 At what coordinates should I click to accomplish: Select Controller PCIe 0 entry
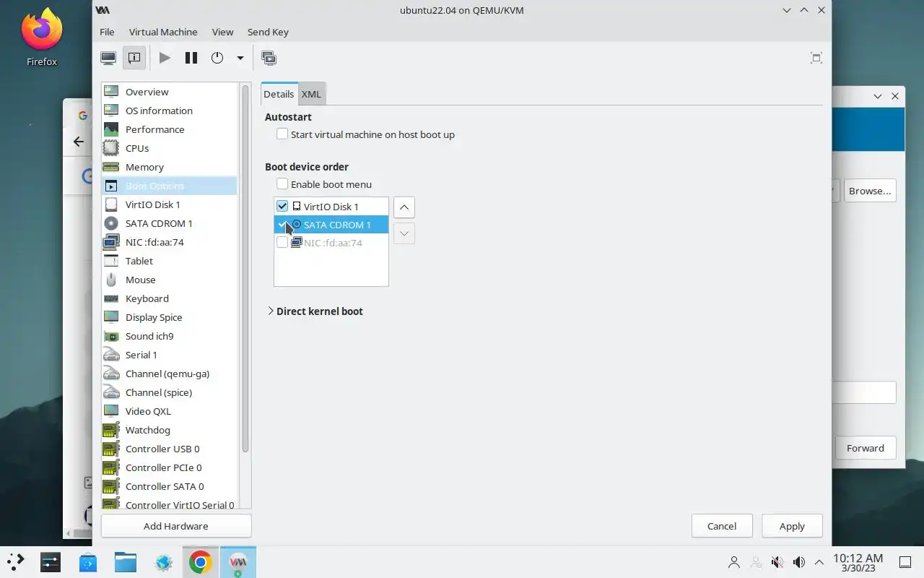pyautogui.click(x=169, y=467)
